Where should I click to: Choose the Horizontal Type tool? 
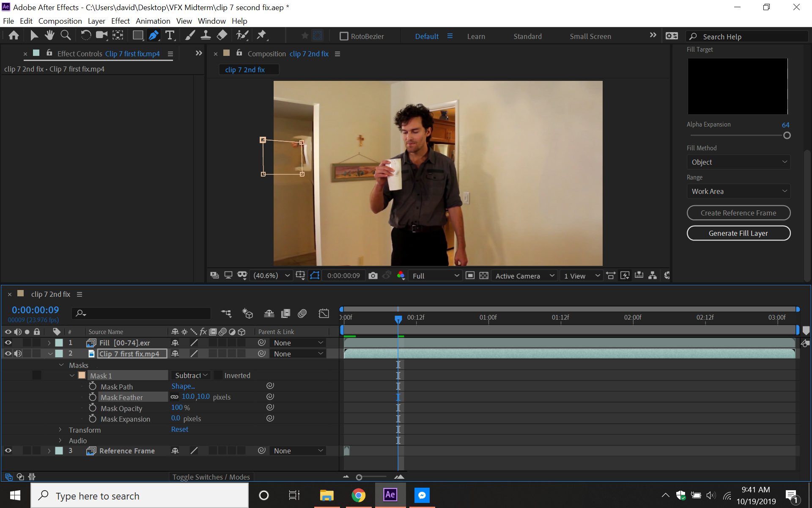(170, 35)
